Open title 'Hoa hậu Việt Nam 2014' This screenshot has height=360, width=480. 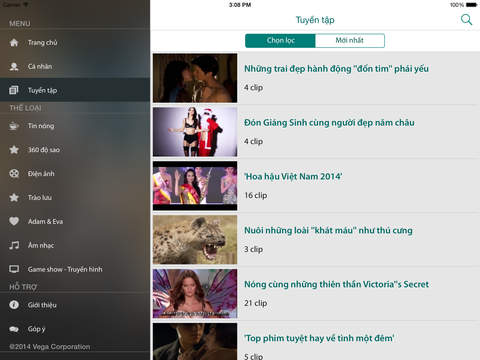coord(293,176)
